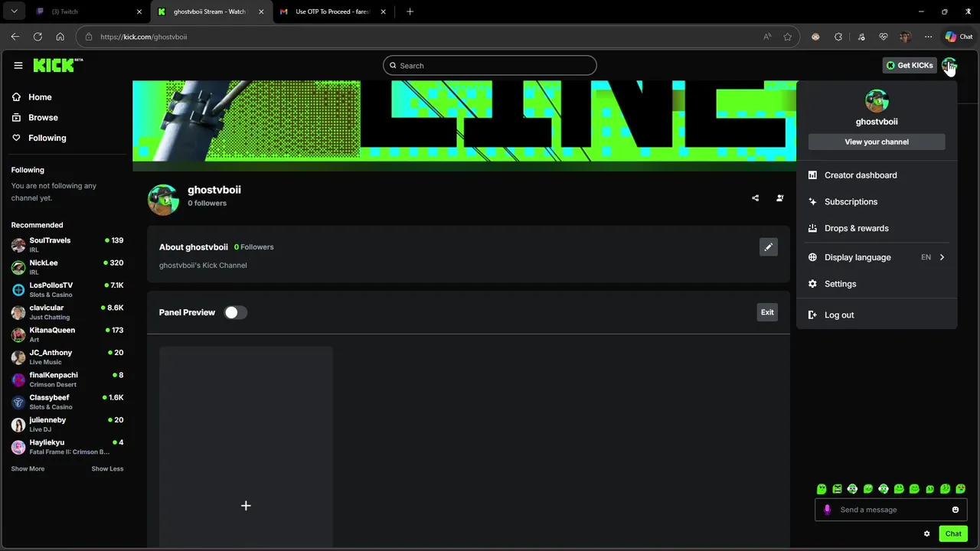
Task: Open Subscriptions menu item
Action: point(877,202)
